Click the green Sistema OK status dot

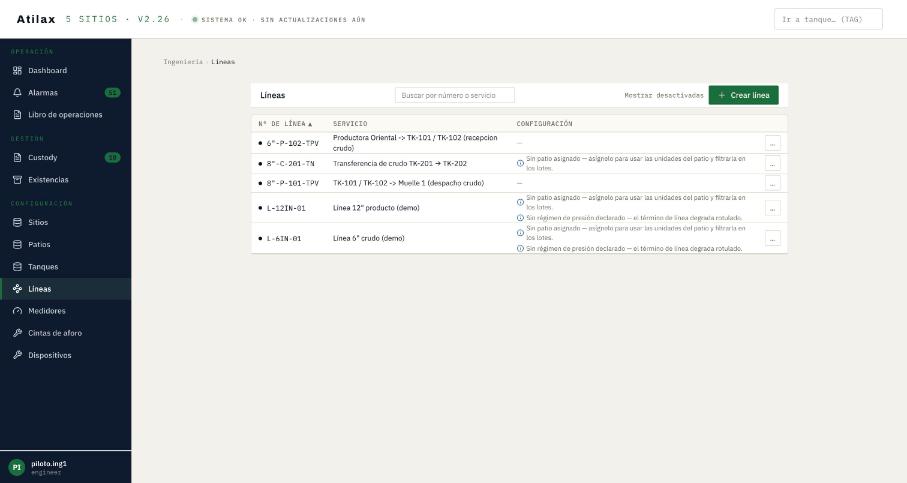tap(195, 20)
